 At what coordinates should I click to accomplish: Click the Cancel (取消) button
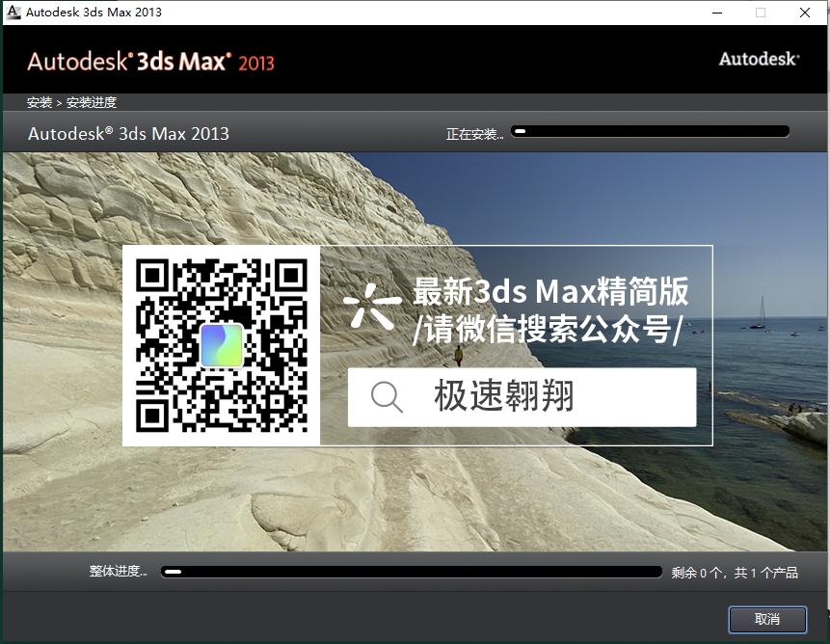pyautogui.click(x=767, y=619)
